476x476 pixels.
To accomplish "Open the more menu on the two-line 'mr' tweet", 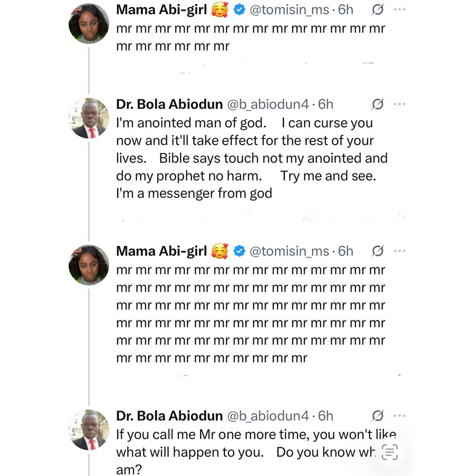I will coord(399,10).
